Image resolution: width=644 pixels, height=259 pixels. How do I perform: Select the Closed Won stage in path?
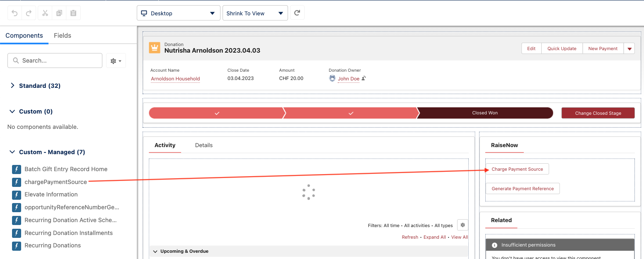pos(485,113)
